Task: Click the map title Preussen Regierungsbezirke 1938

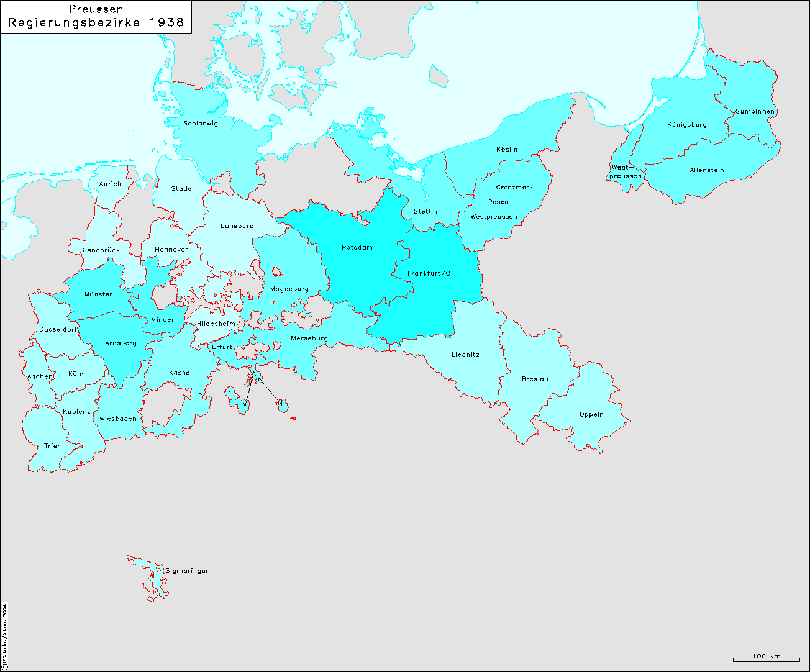Action: pyautogui.click(x=96, y=17)
